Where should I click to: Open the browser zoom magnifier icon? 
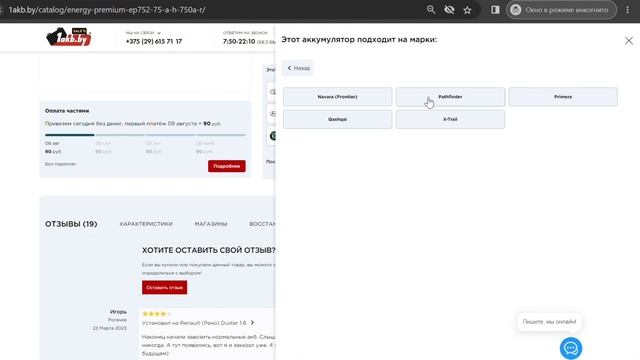point(431,10)
